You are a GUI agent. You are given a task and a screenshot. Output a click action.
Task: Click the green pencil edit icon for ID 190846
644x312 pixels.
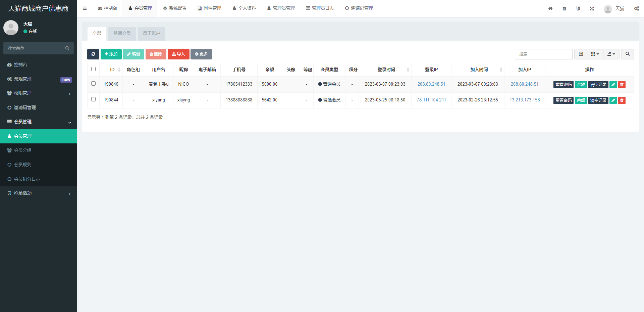click(613, 85)
